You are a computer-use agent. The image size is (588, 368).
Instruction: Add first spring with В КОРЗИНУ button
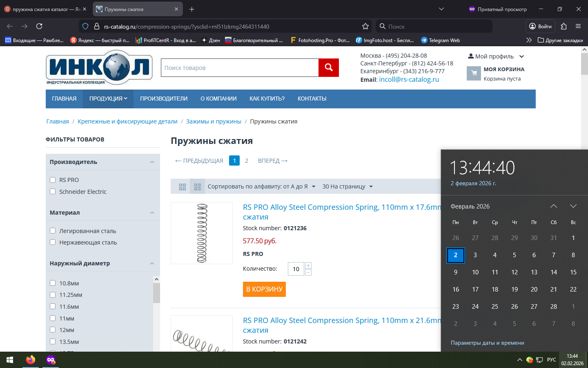tap(264, 289)
